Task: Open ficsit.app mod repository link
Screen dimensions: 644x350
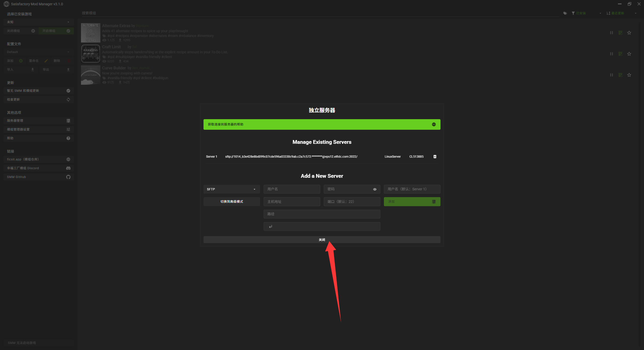Action: [38, 159]
